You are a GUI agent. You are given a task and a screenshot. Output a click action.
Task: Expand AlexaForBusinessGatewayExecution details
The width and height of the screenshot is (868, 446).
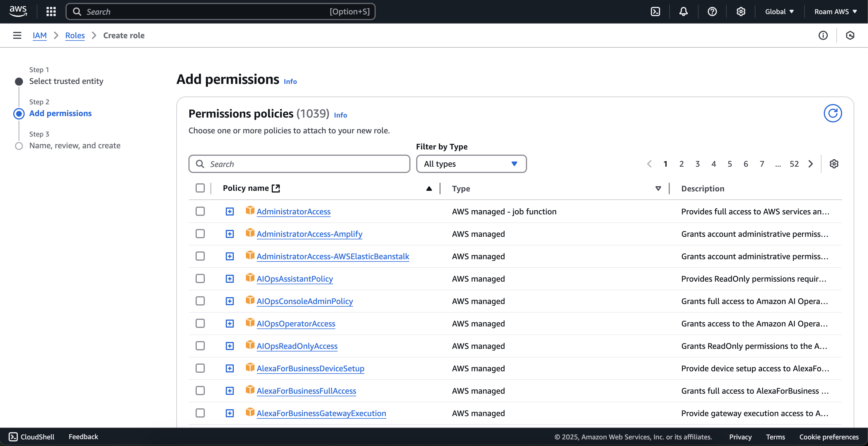[230, 413]
